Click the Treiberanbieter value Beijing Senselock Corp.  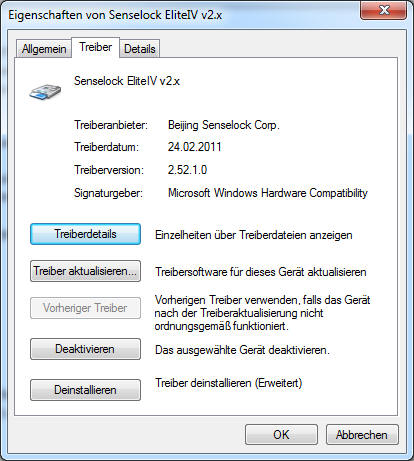224,125
